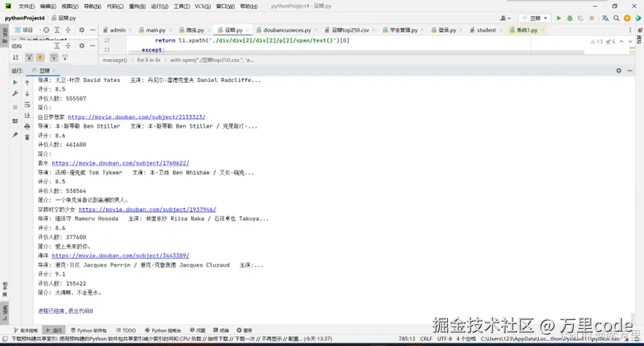Hide the project panel with the minus icon
The height and width of the screenshot is (346, 644).
pos(92,30)
